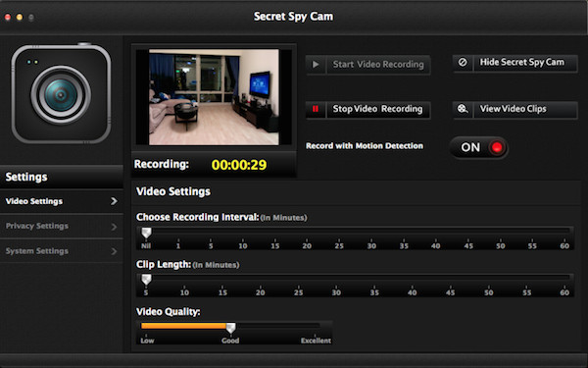Click the film reel icon beside View Video Clips
Screen dimensions: 588x368
[463, 109]
